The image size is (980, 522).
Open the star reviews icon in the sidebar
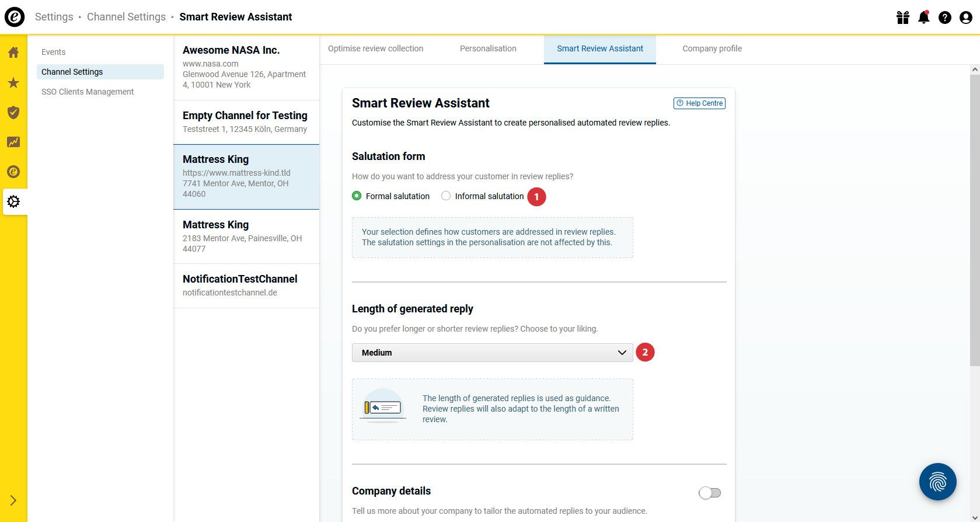13,82
